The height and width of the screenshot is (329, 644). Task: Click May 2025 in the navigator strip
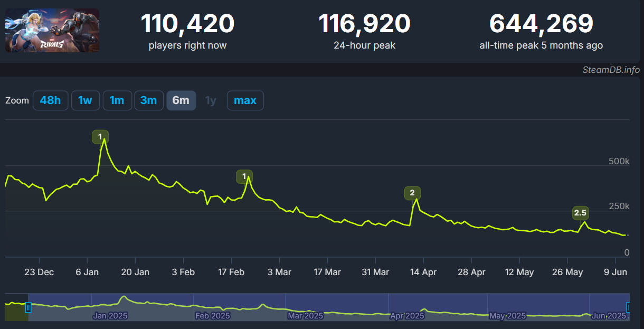tap(507, 316)
